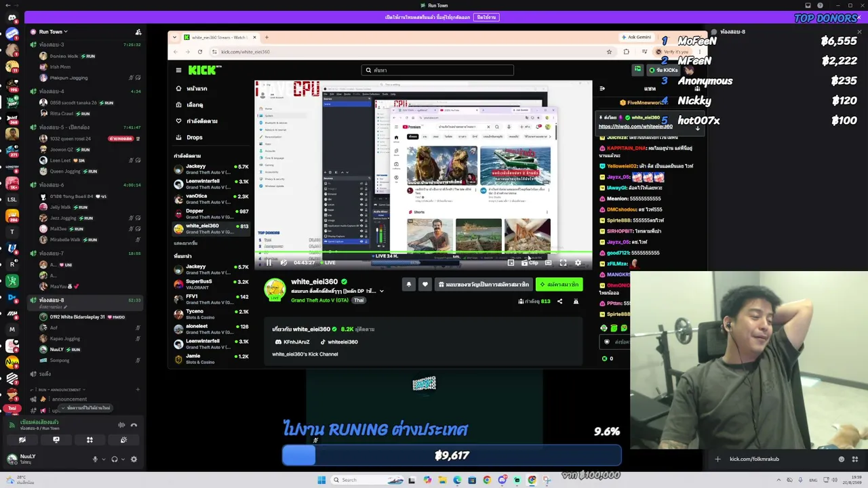Open Discord user settings gear

(134, 460)
